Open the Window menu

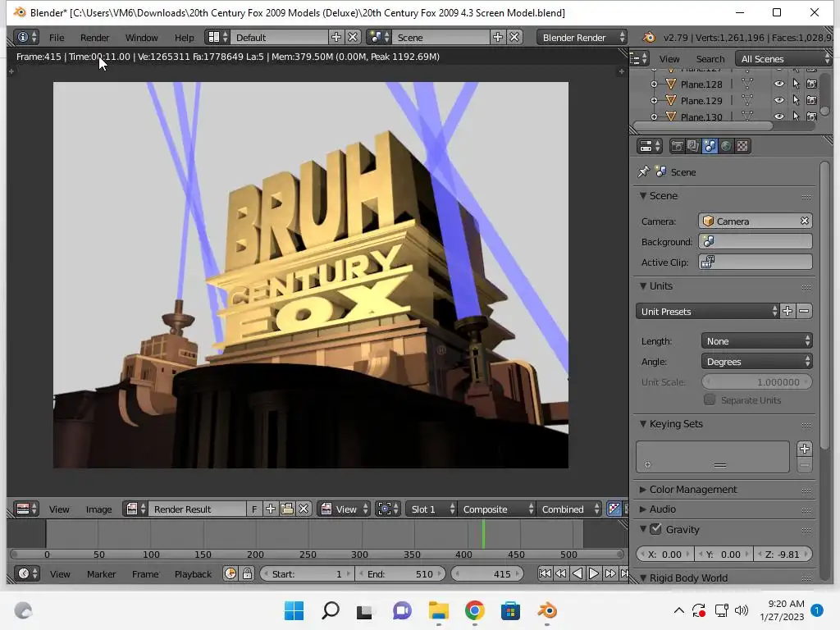pyautogui.click(x=141, y=38)
